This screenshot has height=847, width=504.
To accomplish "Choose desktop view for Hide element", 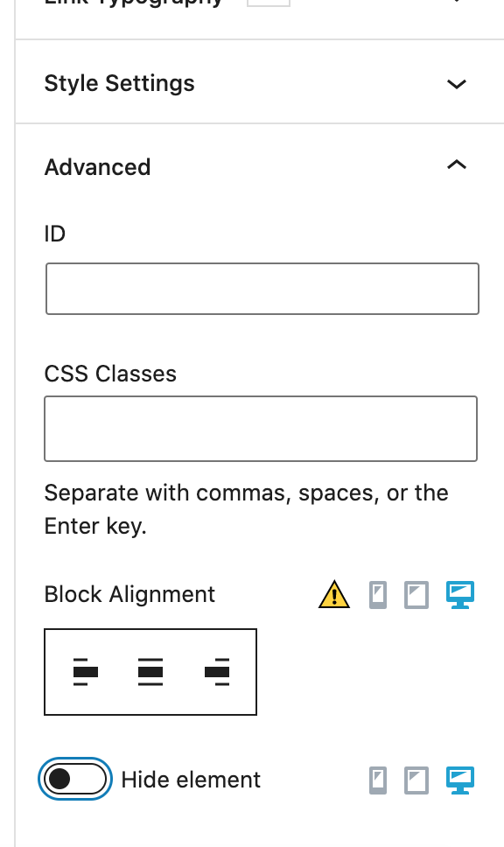I will tap(460, 780).
